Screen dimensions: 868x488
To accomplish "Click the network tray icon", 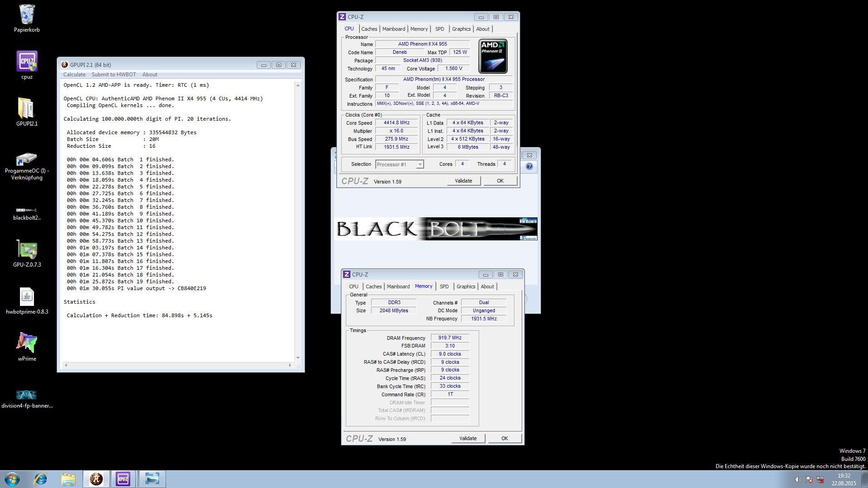I will pyautogui.click(x=820, y=479).
